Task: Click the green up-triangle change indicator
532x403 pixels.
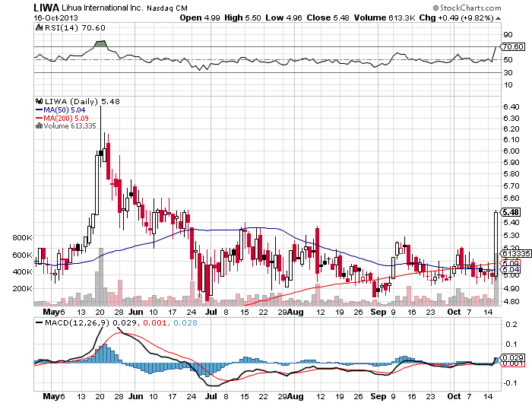Action: (x=498, y=18)
